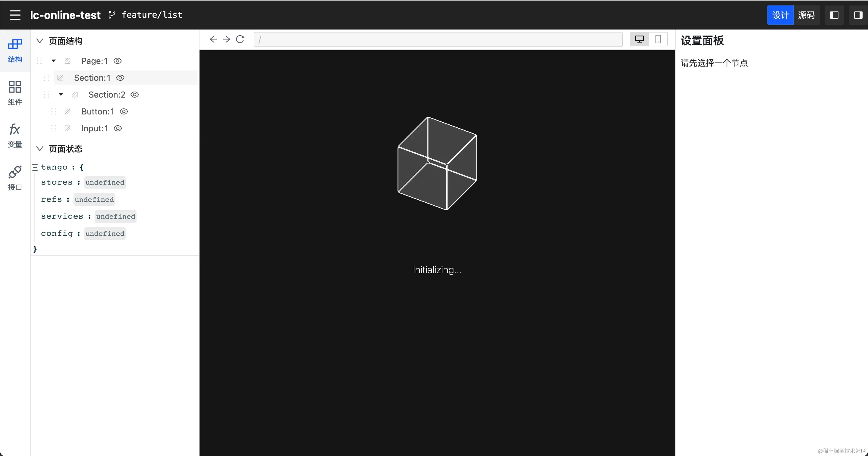Open the 组件 components panel
The image size is (868, 456).
point(15,92)
